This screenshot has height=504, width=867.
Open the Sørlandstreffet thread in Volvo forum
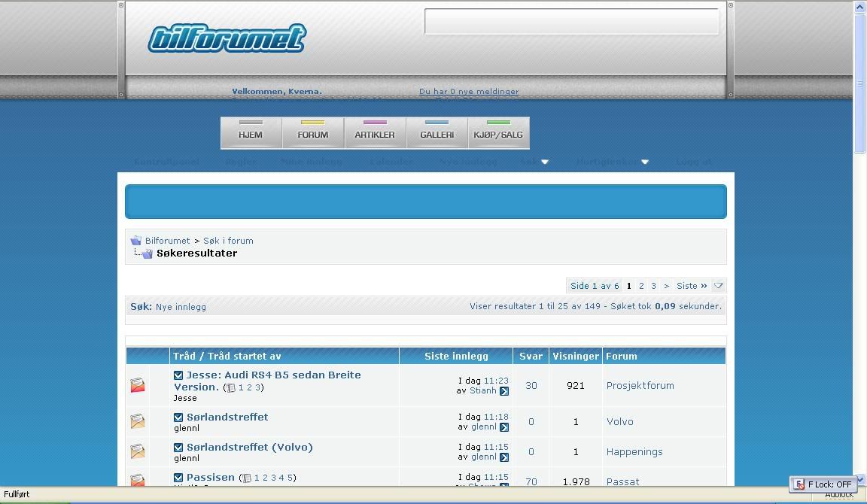point(227,417)
